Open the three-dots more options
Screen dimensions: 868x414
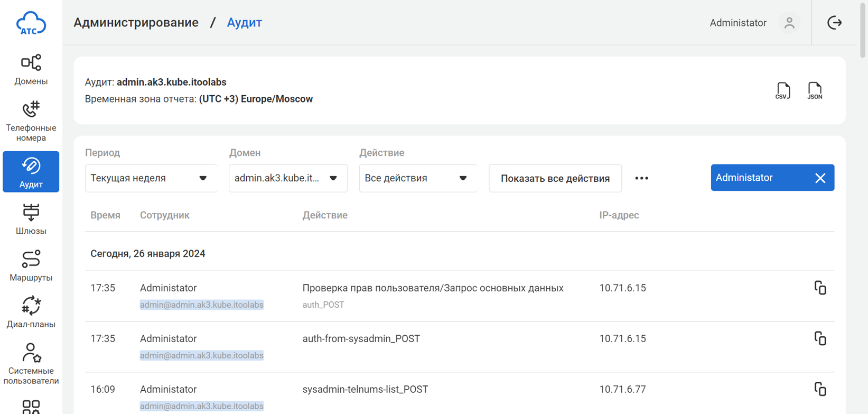641,178
